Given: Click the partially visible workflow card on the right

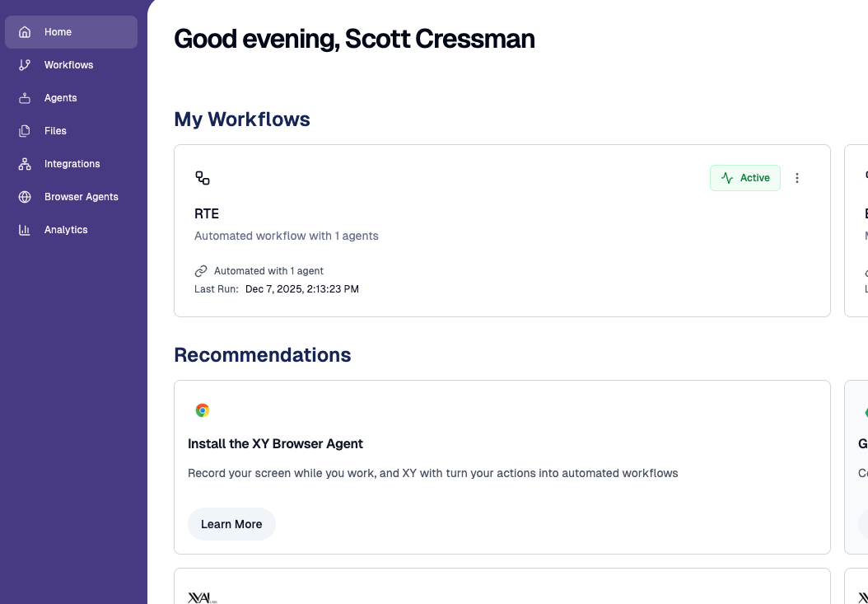Looking at the screenshot, I should 860,231.
